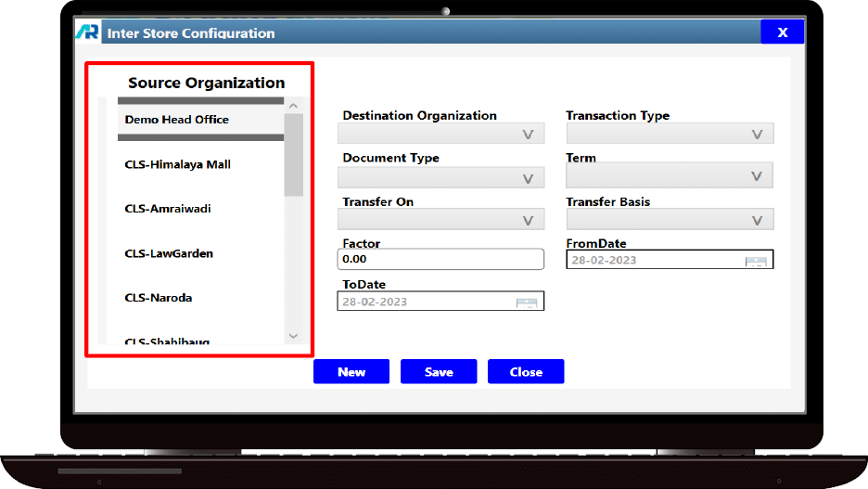Viewport: 868px width, 489px height.
Task: Click the blue Close button
Action: pos(526,372)
